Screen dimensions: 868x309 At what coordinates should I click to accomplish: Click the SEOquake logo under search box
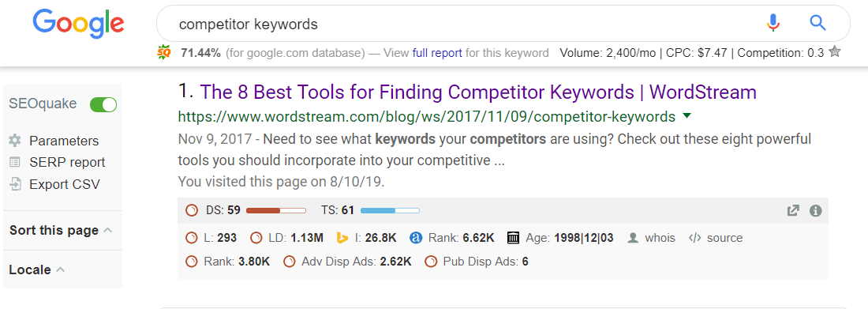164,53
